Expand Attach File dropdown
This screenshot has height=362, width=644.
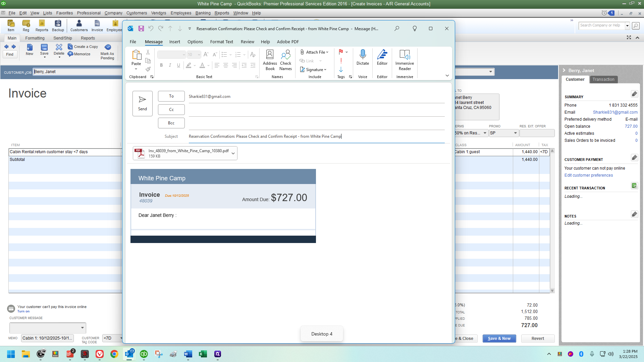click(x=327, y=52)
